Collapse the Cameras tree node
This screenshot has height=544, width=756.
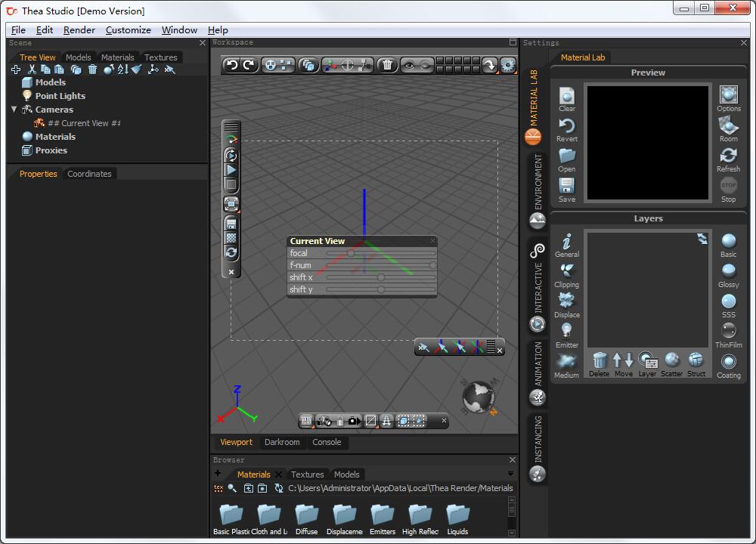coord(14,110)
